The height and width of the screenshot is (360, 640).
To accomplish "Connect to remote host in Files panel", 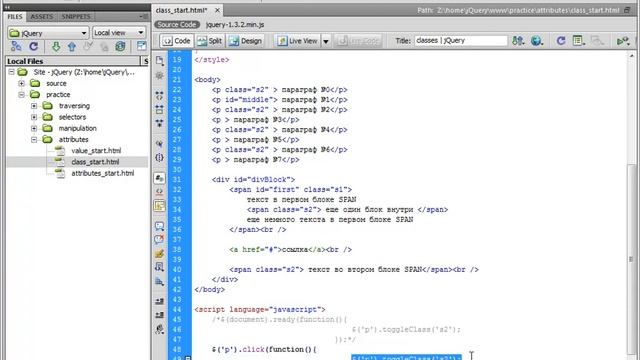I will click(x=16, y=46).
